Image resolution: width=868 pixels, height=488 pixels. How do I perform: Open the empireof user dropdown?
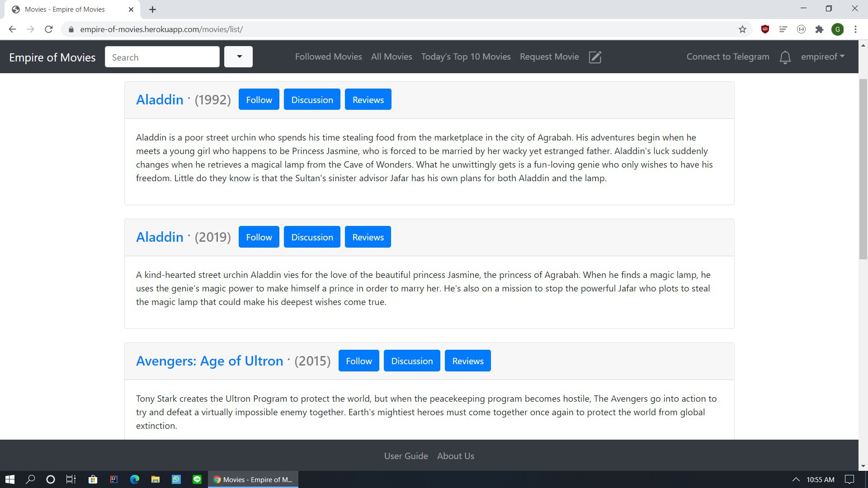tap(822, 56)
